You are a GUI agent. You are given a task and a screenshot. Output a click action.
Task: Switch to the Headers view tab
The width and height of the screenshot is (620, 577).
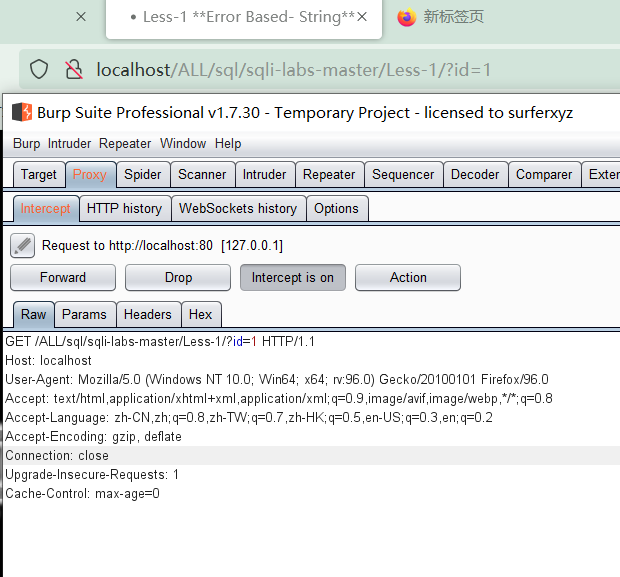148,314
